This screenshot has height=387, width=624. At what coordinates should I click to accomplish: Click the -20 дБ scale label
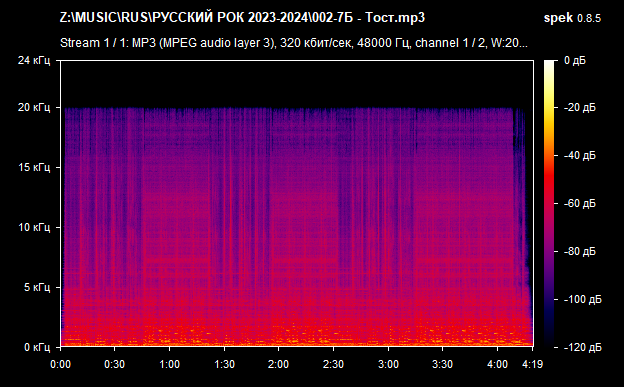coord(580,108)
